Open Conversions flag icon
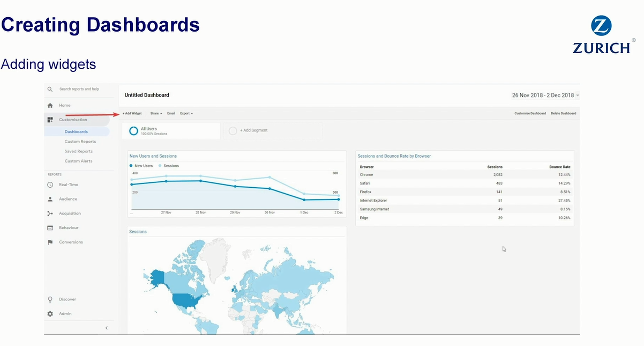The image size is (644, 346). 50,242
